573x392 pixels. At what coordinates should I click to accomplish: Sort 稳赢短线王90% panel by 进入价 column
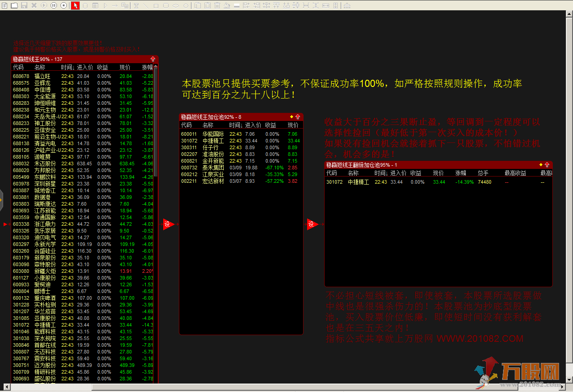pos(85,67)
